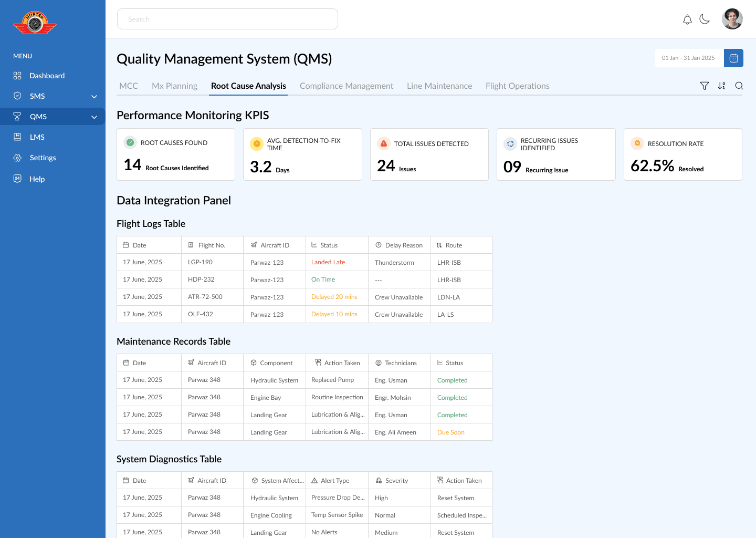Click technician Eng. Ali Ameen

(x=395, y=432)
